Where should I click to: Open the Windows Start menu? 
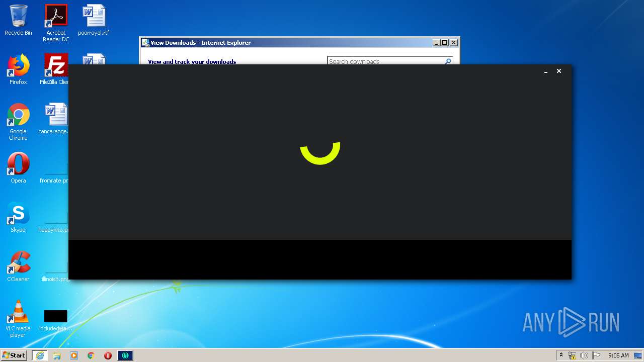coord(14,355)
